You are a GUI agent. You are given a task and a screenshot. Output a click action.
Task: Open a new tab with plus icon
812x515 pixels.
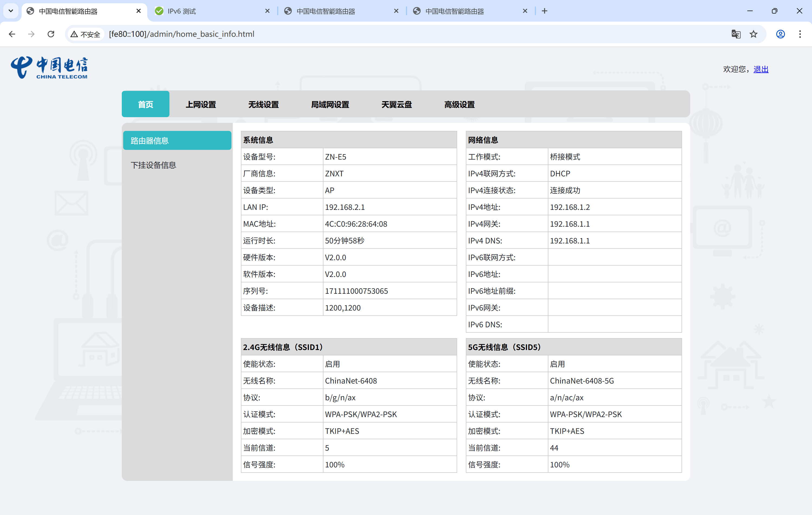(x=544, y=11)
